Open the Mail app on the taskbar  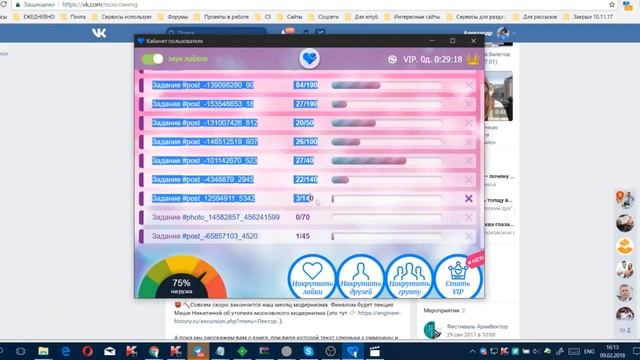[109, 351]
